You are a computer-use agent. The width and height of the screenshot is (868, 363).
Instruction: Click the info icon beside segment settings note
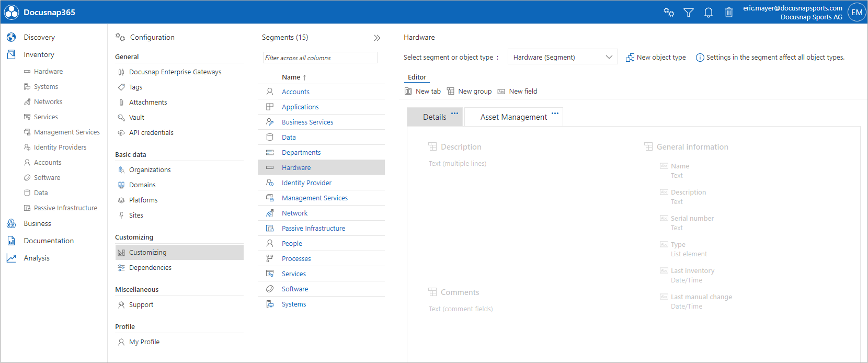(x=700, y=58)
